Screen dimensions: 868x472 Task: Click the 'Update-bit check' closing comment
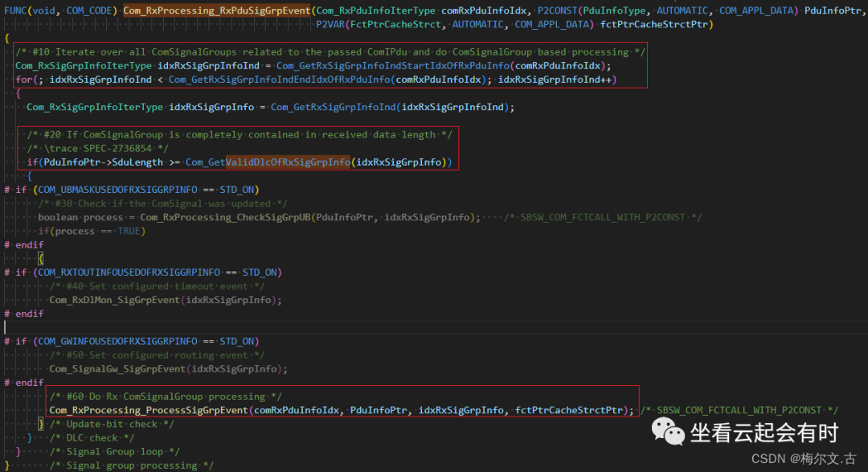pos(112,425)
